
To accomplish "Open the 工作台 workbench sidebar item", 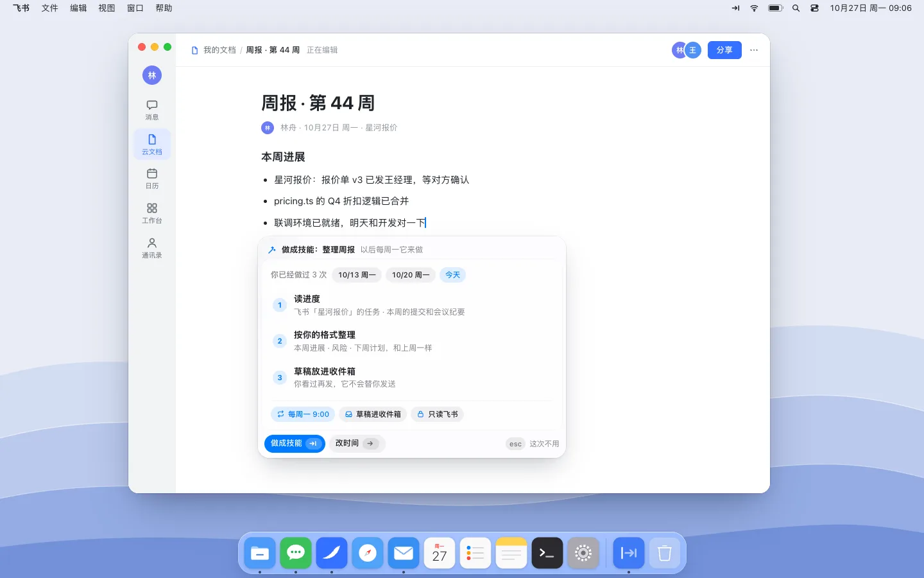I will [152, 213].
